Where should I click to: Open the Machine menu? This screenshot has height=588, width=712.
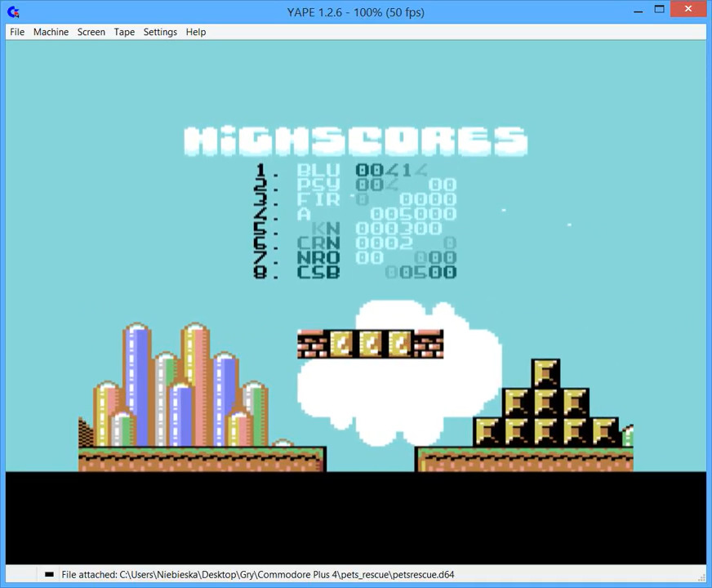(51, 32)
